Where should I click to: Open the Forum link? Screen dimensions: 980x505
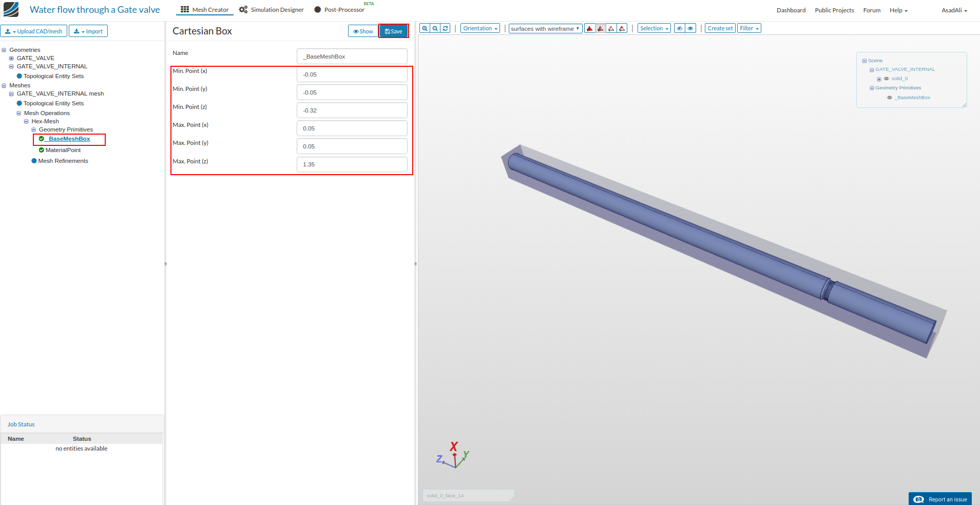872,10
